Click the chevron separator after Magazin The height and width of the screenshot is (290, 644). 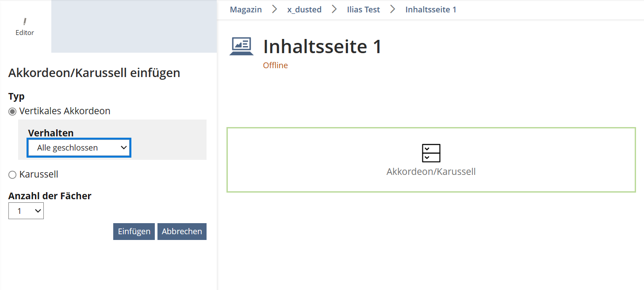pos(275,9)
